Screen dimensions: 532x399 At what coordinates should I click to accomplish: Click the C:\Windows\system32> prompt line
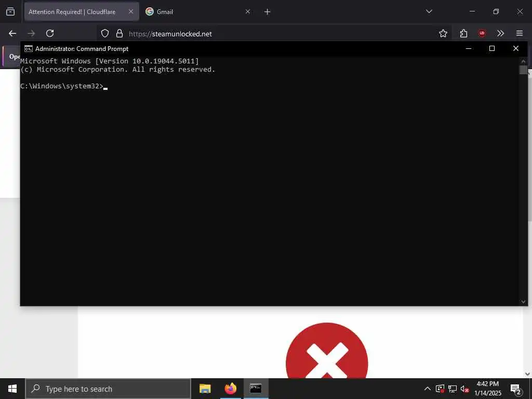click(x=62, y=86)
